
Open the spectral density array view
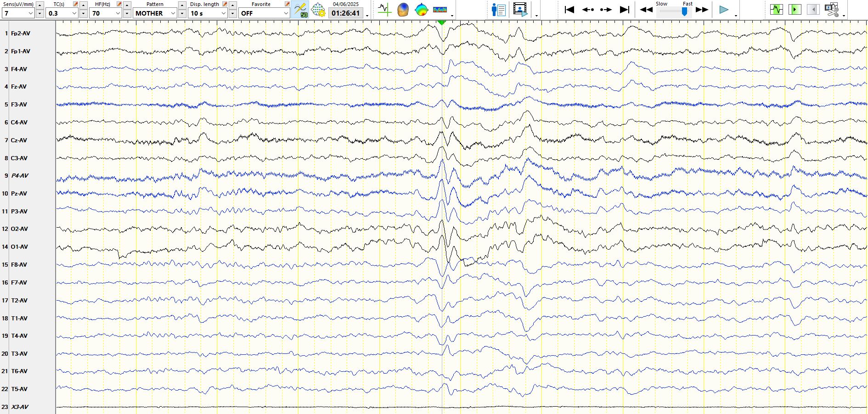440,10
